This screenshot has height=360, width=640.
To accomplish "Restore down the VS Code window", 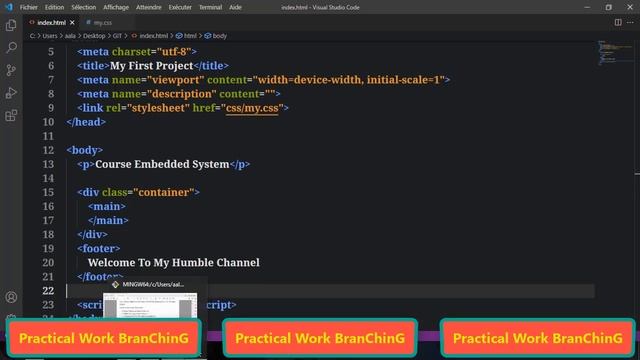I will point(609,7).
